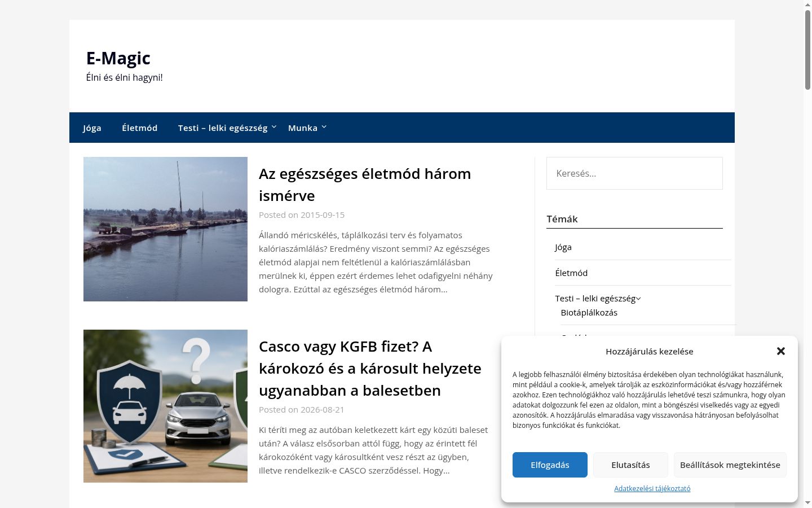The height and width of the screenshot is (508, 812).
Task: Click the scrollbar down arrow
Action: point(807,503)
